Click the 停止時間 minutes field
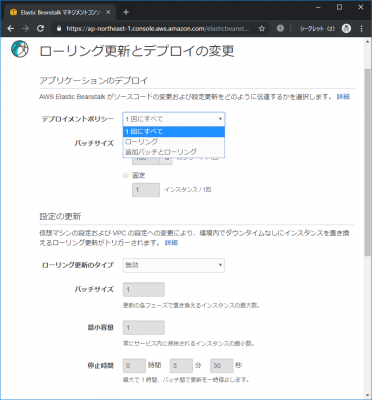 [x=181, y=366]
